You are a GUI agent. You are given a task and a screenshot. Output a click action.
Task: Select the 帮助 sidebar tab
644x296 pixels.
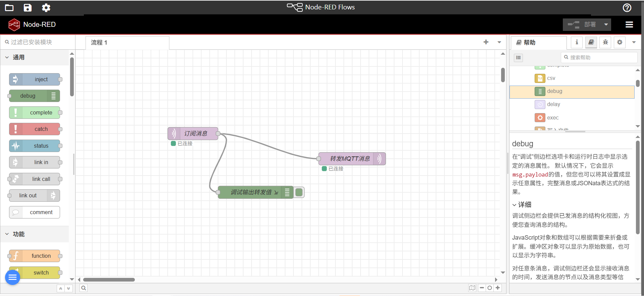(x=539, y=43)
